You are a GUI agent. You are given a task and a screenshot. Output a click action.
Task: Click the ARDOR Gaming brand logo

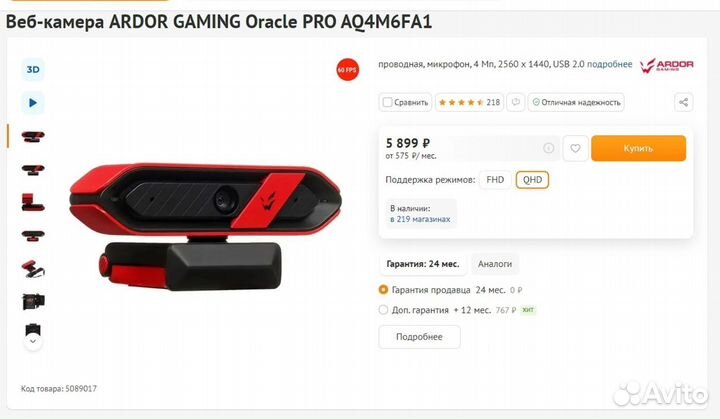point(667,65)
